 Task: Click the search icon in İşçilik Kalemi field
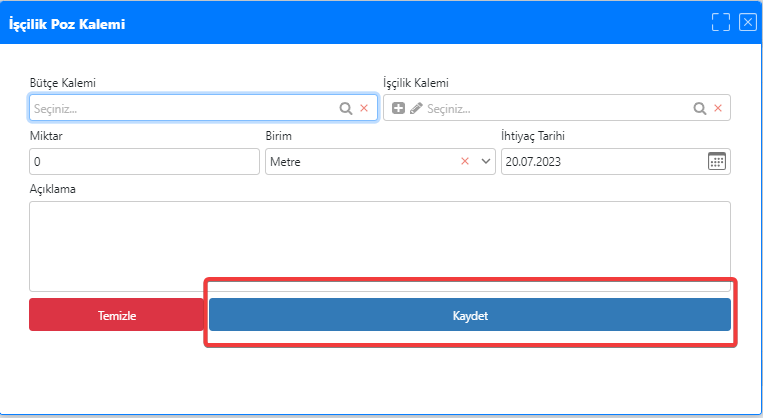point(699,108)
